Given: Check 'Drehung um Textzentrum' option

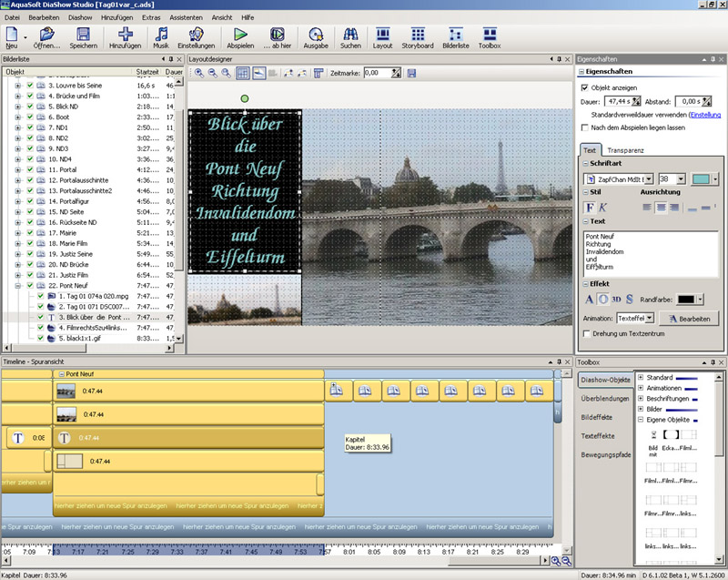Looking at the screenshot, I should [585, 334].
